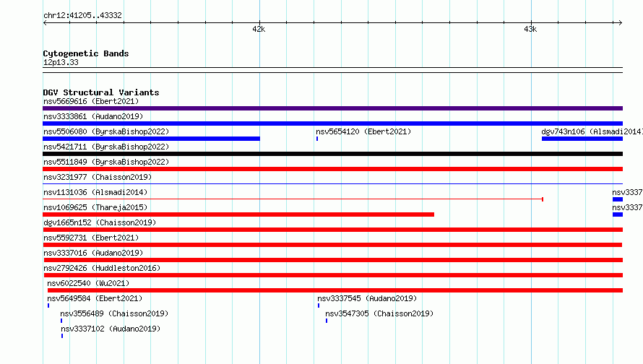Click the nsv5592731 (Ebert2021) label

tap(91, 238)
